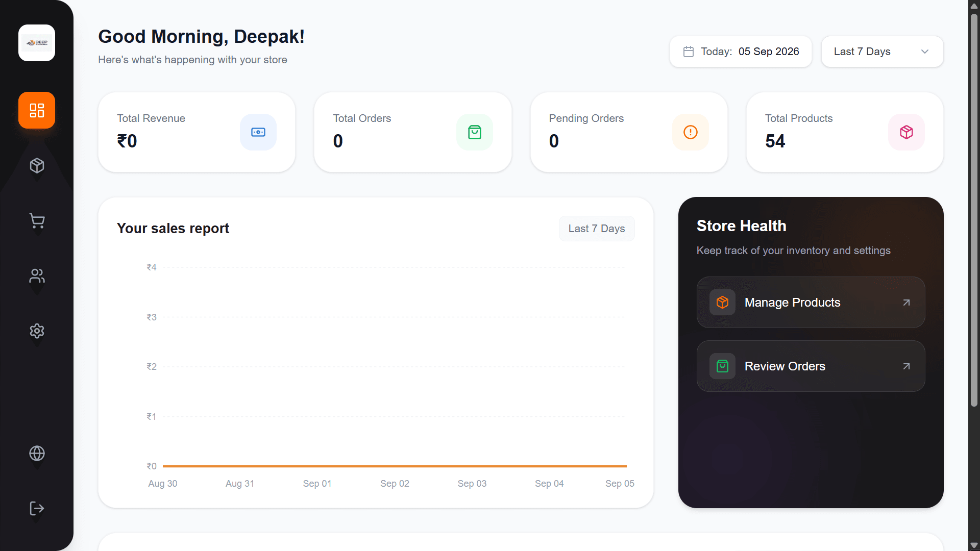Click the Total Revenue ₹0 value
Image resolution: width=980 pixels, height=551 pixels.
tap(127, 141)
